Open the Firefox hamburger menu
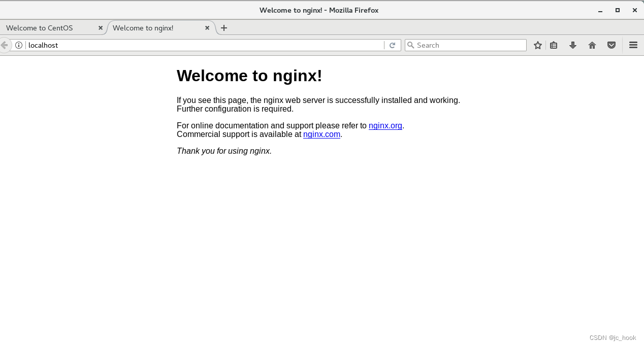This screenshot has height=346, width=644. (633, 45)
